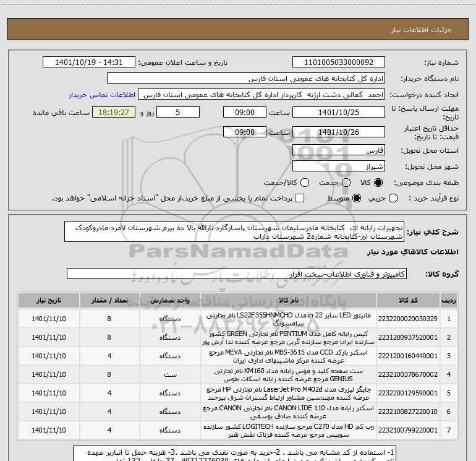Viewport: 476px width, 461px height.
Task: Select the خدمت radio button
Action: pyautogui.click(x=346, y=183)
